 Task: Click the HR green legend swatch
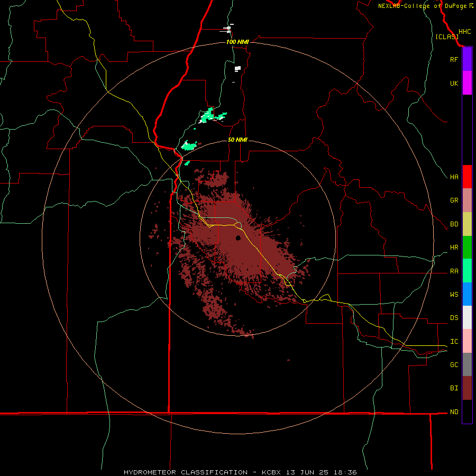click(x=467, y=248)
